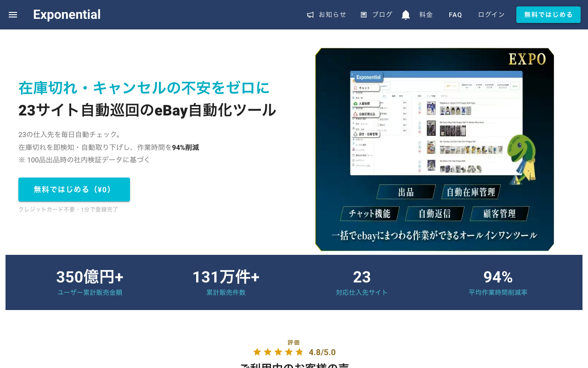Click ユーザー累計販売金額 label

tap(90, 293)
